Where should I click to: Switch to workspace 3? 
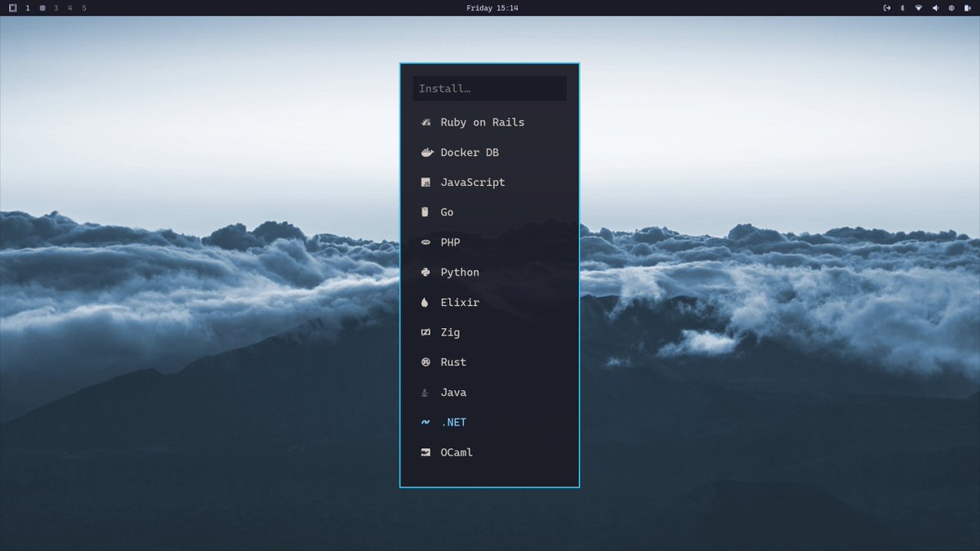click(x=56, y=8)
